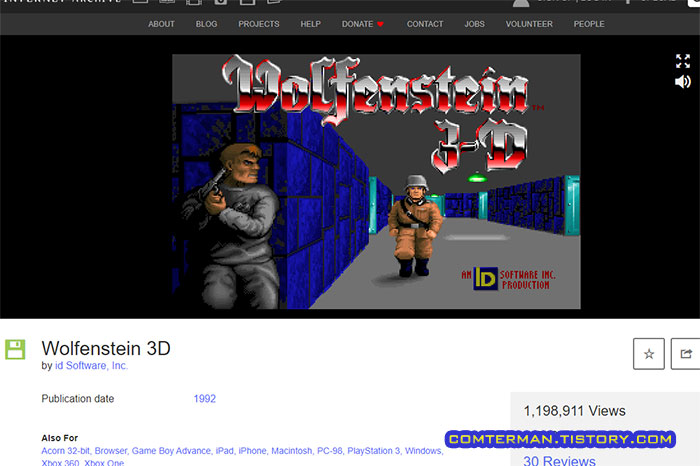Image resolution: width=700 pixels, height=466 pixels.
Task: Click the iPad platform link
Action: 225,451
